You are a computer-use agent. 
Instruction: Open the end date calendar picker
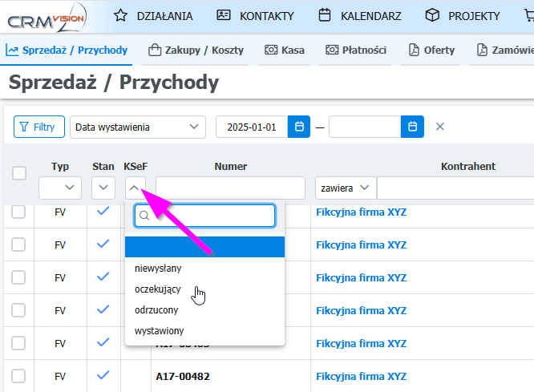[412, 127]
